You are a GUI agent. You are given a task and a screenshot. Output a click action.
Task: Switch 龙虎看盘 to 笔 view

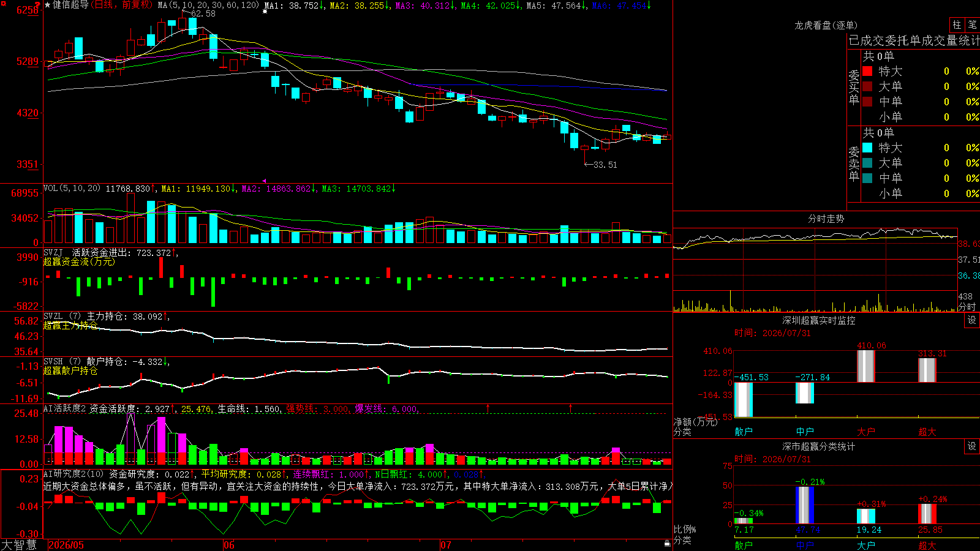click(x=972, y=24)
